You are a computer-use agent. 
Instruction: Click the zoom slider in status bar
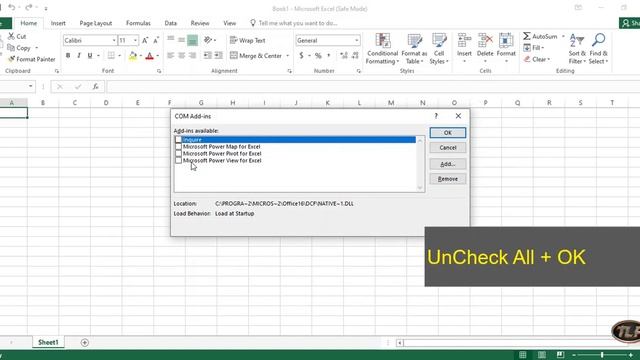coord(602,355)
